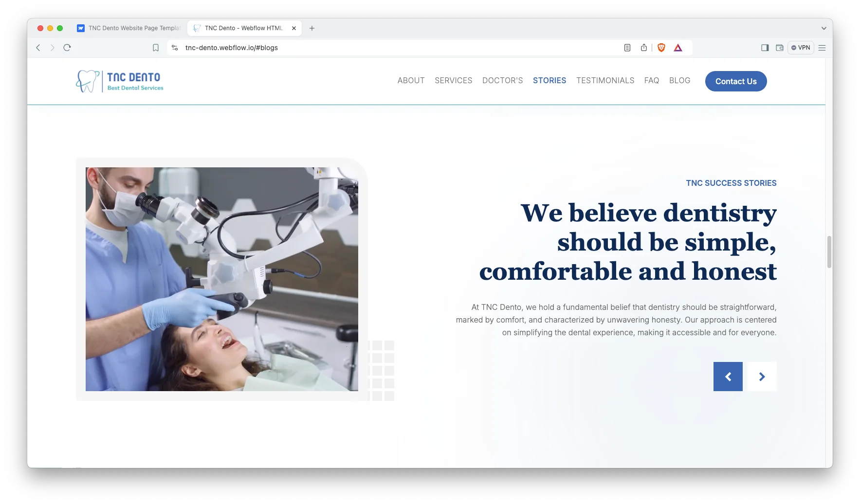Open the browser sidebar panel icon
This screenshot has height=504, width=860.
click(765, 48)
